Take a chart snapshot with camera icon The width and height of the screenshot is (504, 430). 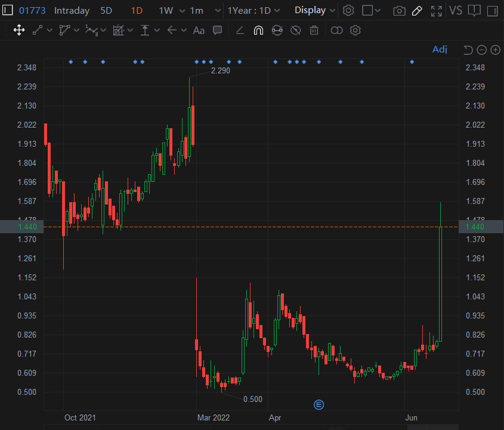[x=399, y=11]
